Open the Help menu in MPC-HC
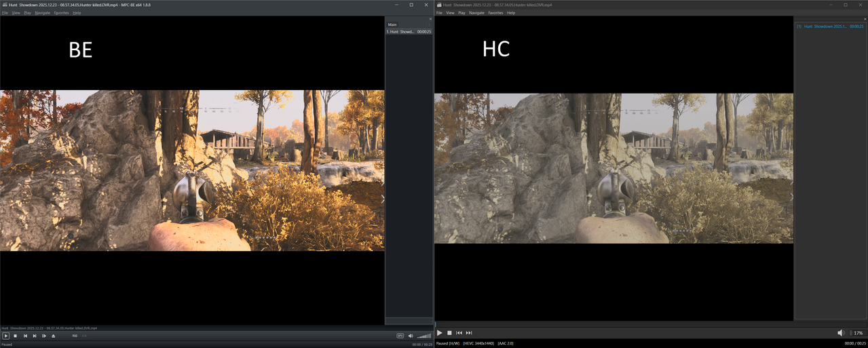This screenshot has height=348, width=868. pyautogui.click(x=511, y=13)
